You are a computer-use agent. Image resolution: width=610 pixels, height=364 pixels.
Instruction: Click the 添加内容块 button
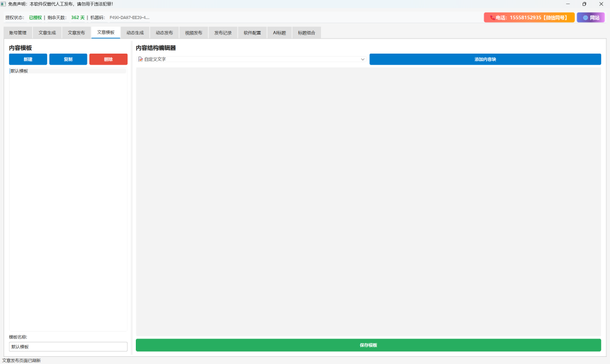click(x=485, y=60)
